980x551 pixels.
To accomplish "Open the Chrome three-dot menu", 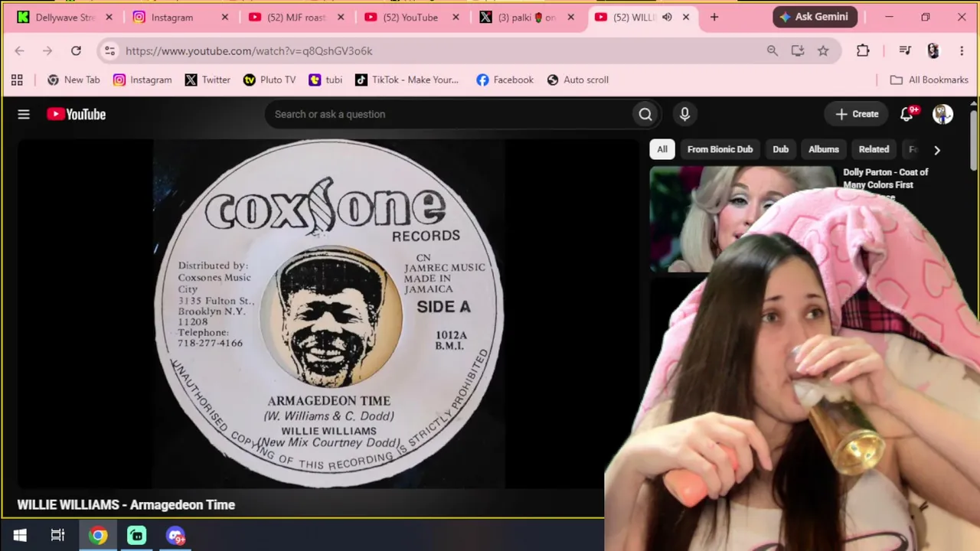I will pyautogui.click(x=962, y=51).
